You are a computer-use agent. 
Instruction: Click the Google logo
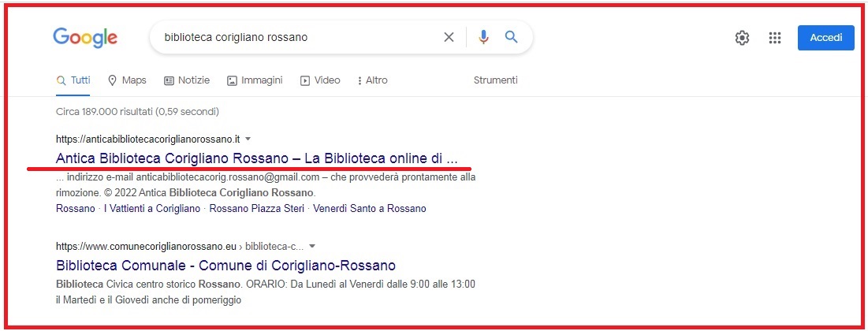tap(85, 38)
